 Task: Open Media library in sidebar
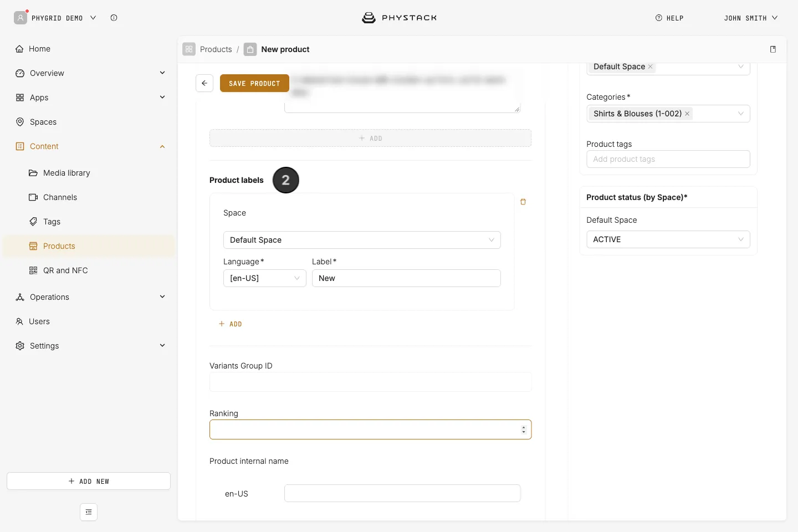click(x=66, y=173)
